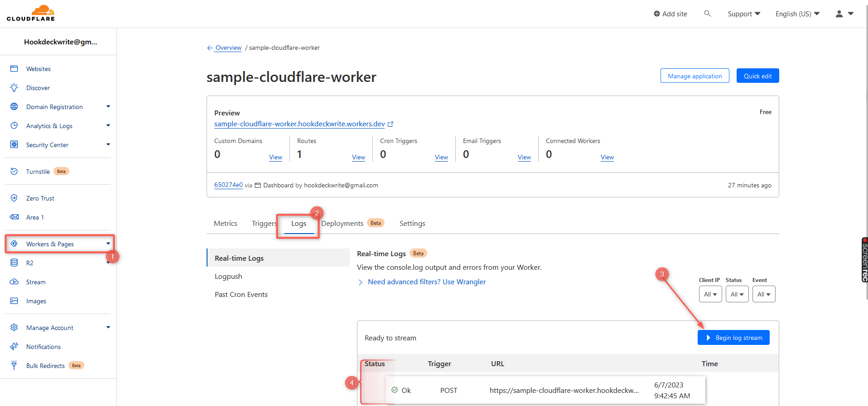Image resolution: width=868 pixels, height=406 pixels.
Task: Click the R2 storage icon
Action: pyautogui.click(x=14, y=263)
